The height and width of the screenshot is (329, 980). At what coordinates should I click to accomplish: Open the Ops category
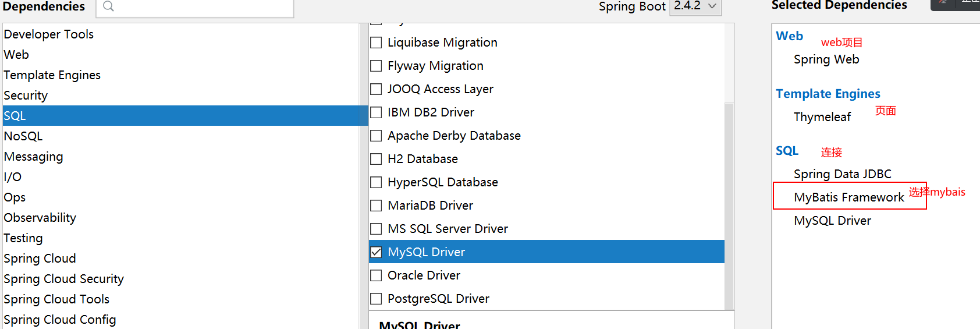pos(181,197)
